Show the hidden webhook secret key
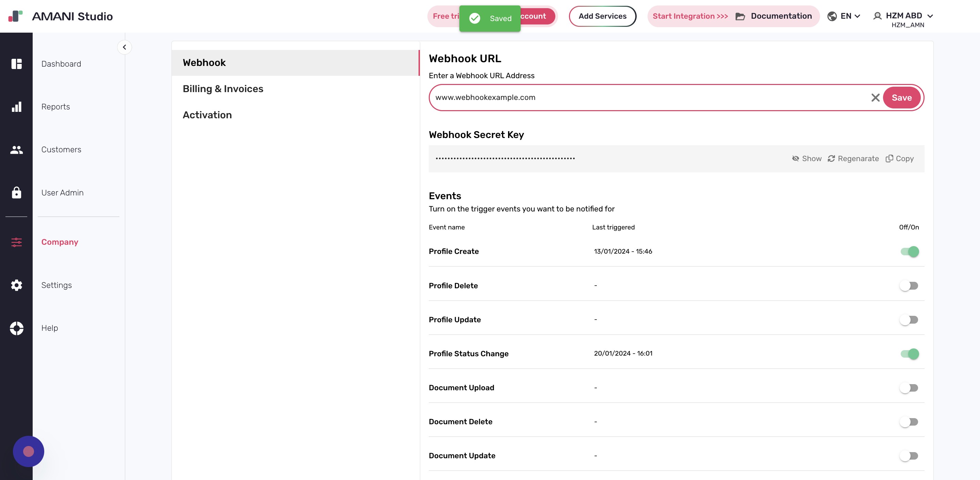 [806, 158]
